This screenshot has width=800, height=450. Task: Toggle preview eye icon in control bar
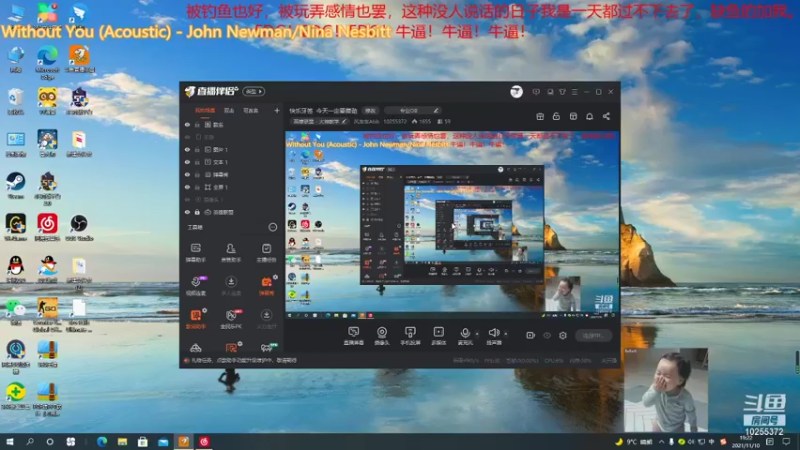[x=547, y=335]
